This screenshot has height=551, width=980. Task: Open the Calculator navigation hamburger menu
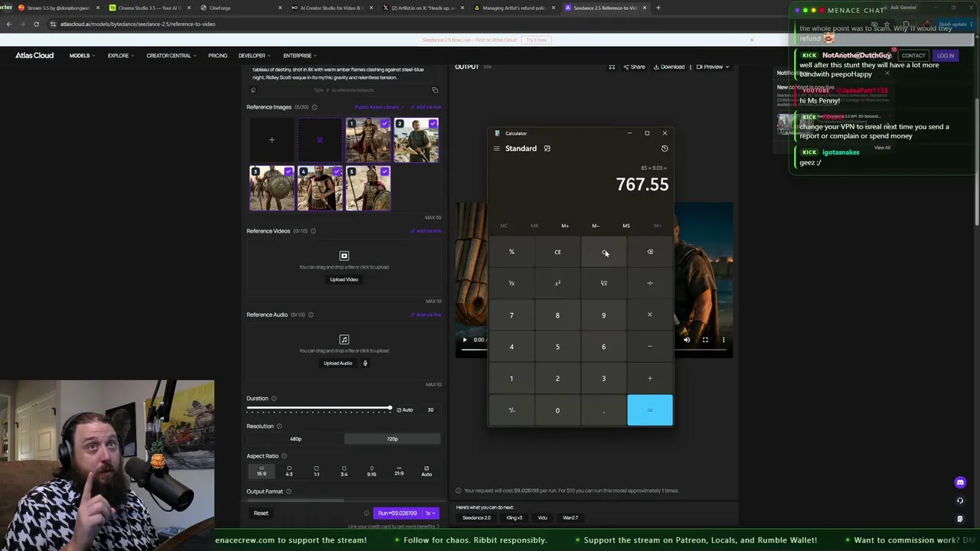[x=496, y=148]
